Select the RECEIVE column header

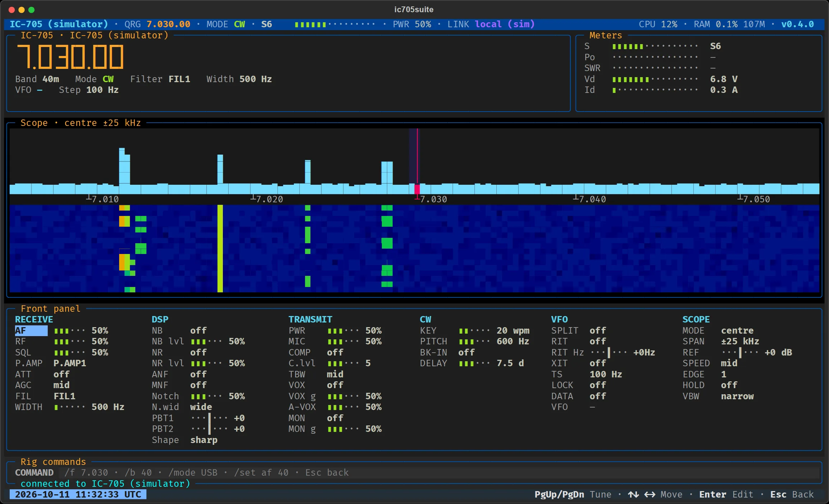(34, 319)
